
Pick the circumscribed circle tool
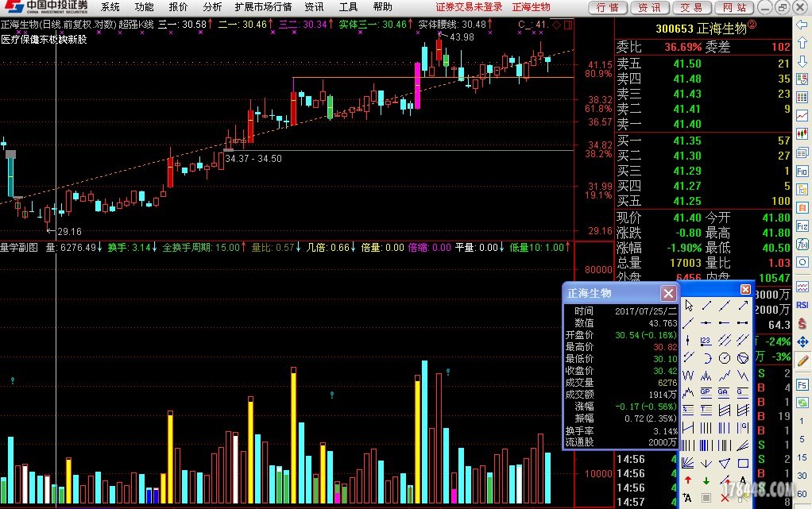743,358
